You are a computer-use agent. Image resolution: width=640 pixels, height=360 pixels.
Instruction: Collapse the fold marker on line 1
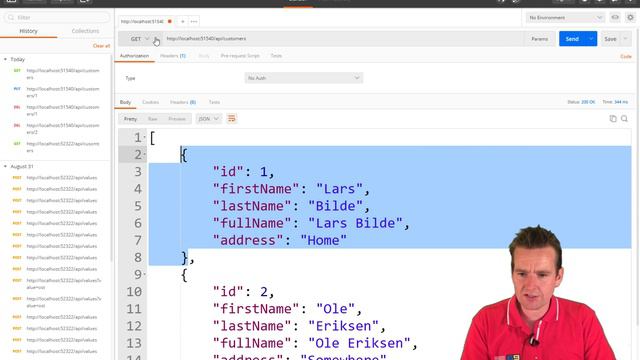[144, 138]
